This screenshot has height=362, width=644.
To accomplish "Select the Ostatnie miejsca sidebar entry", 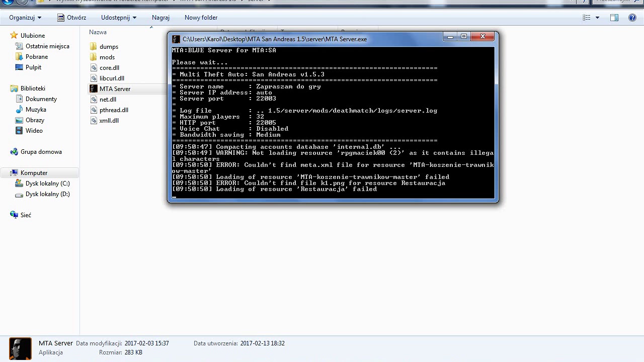I will click(x=47, y=46).
